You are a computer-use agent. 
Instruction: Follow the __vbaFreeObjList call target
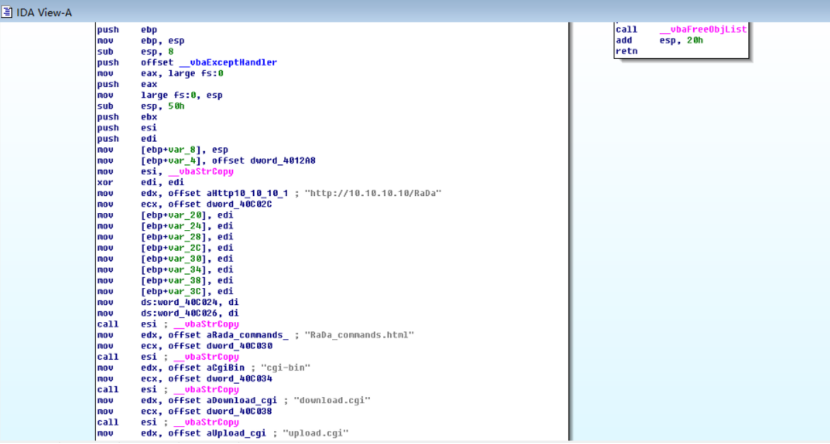(x=703, y=30)
